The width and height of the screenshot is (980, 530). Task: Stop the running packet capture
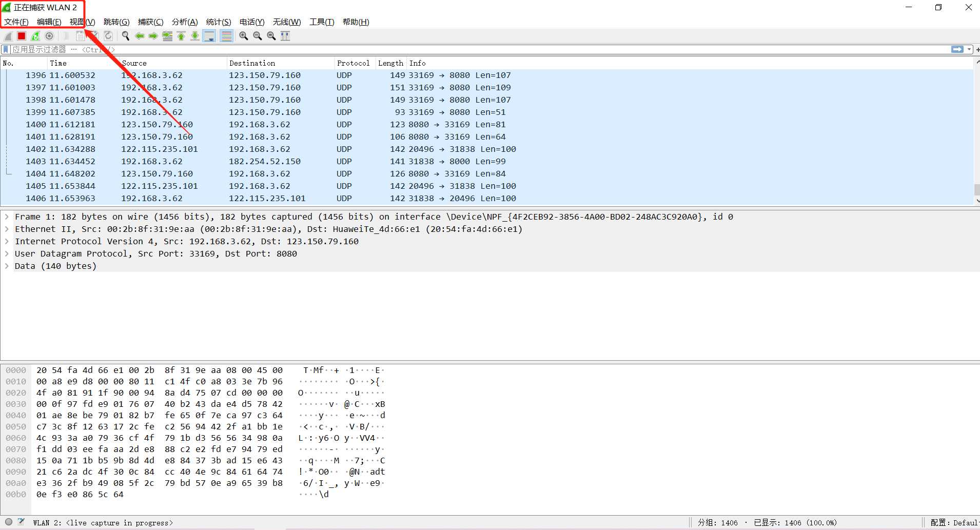pos(22,36)
